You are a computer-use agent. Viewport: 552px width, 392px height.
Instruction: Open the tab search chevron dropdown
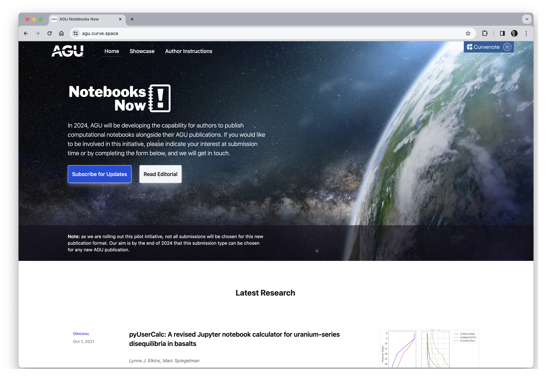[527, 19]
